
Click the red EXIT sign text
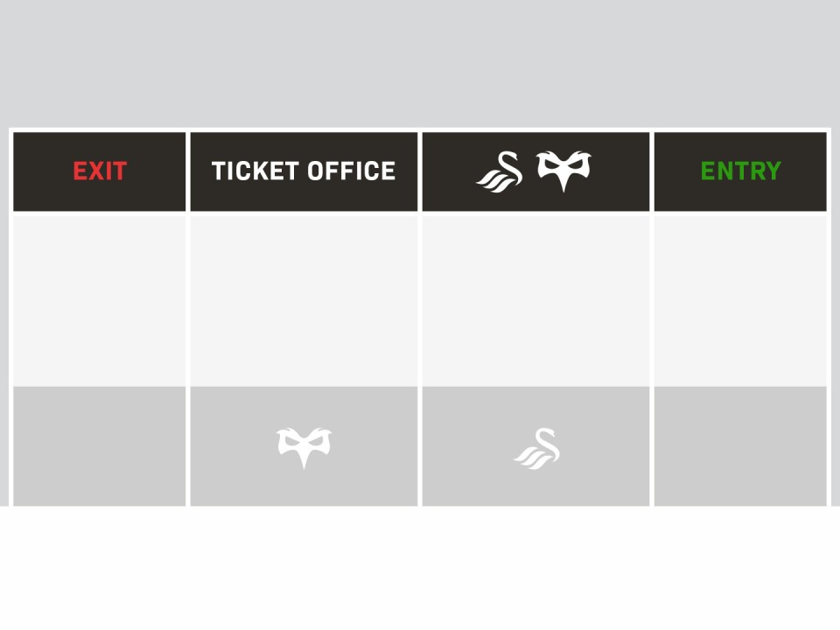(x=100, y=171)
